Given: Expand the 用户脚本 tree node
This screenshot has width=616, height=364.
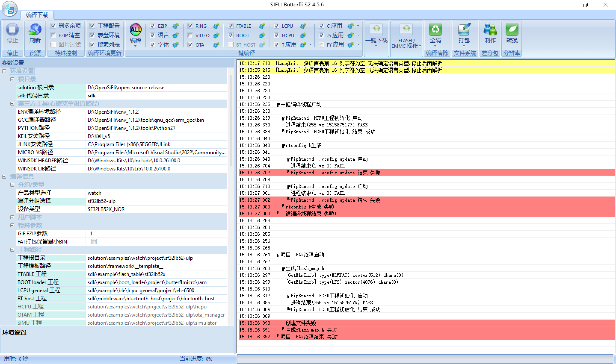Looking at the screenshot, I should (x=12, y=217).
